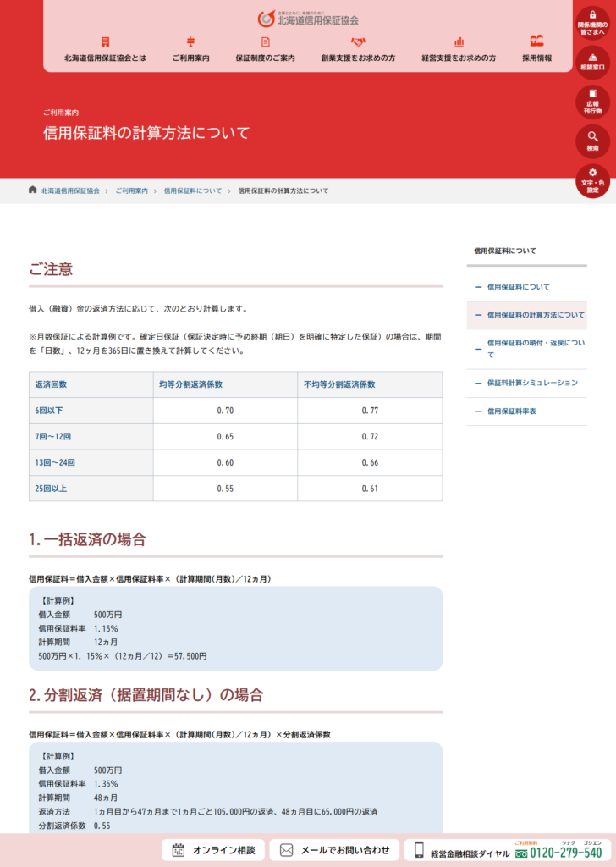Click the 信用保証料率 1.35% line

[x=78, y=783]
